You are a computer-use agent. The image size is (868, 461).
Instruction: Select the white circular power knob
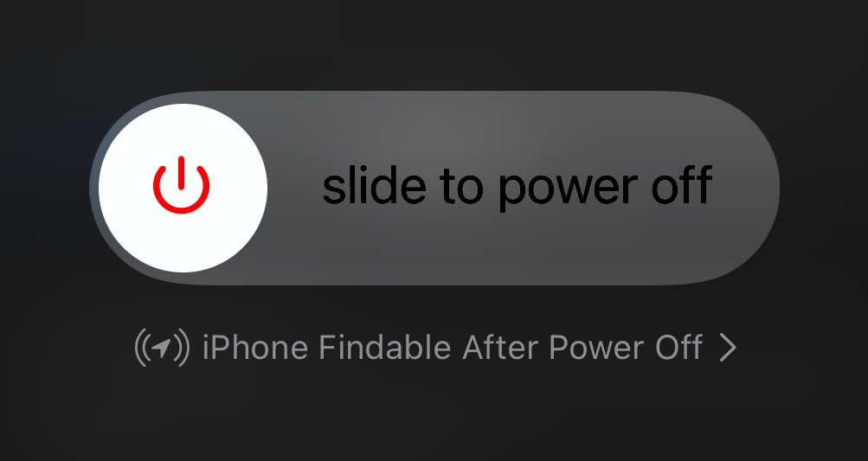(x=183, y=188)
